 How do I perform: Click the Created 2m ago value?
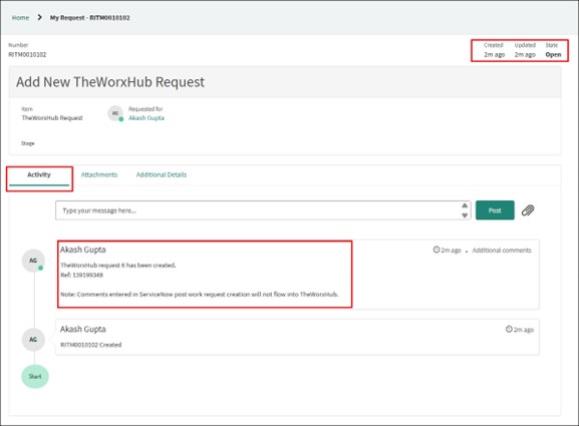pyautogui.click(x=494, y=55)
